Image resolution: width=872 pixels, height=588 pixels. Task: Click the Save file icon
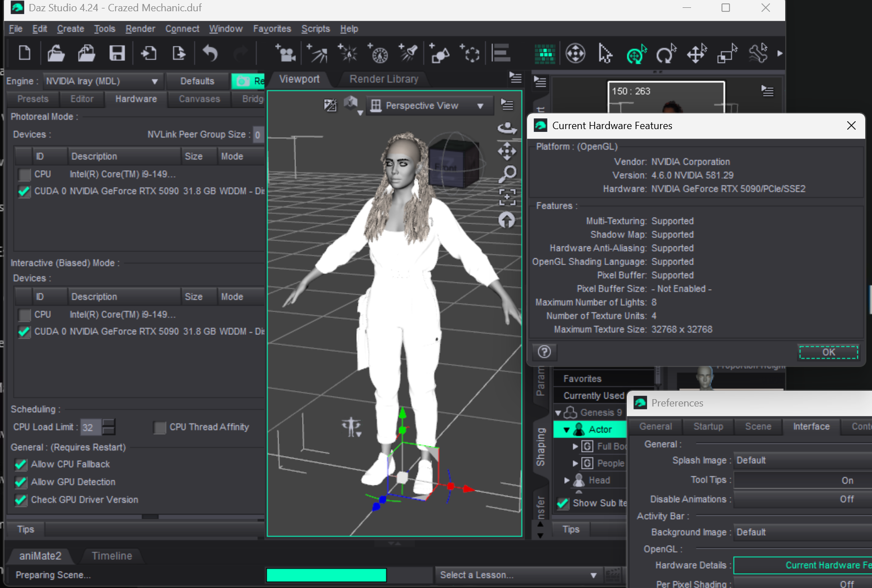click(117, 54)
